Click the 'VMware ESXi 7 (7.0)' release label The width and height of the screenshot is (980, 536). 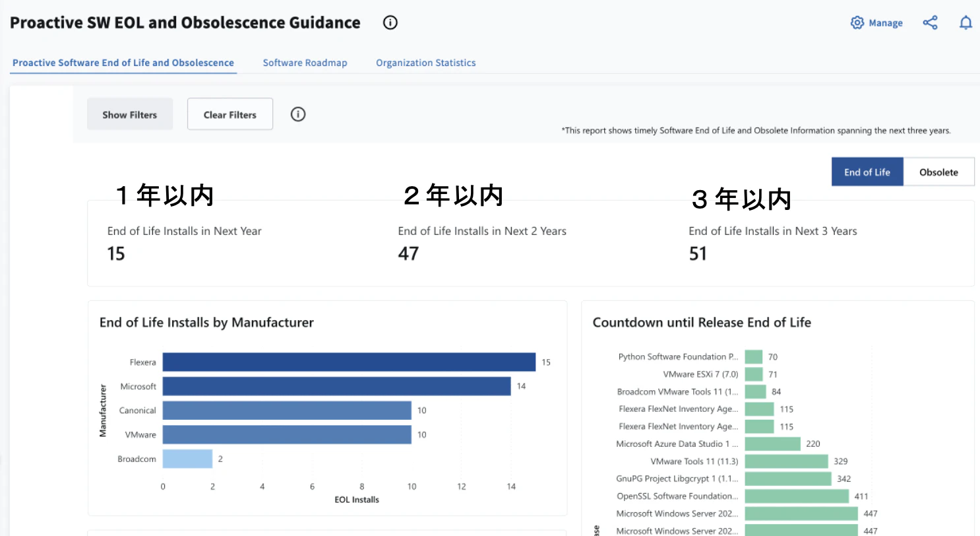point(701,374)
